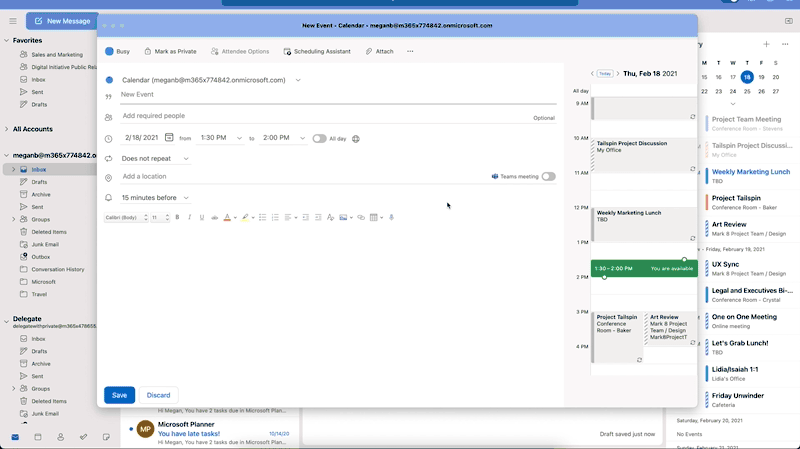Screen dimensions: 800x449
Task: Insert a table
Action: pos(373,217)
